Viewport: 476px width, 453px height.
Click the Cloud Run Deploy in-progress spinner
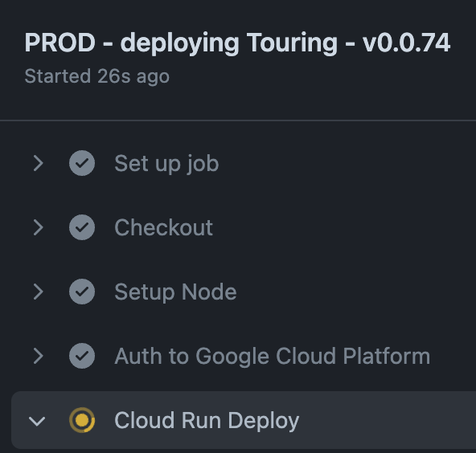click(x=82, y=420)
